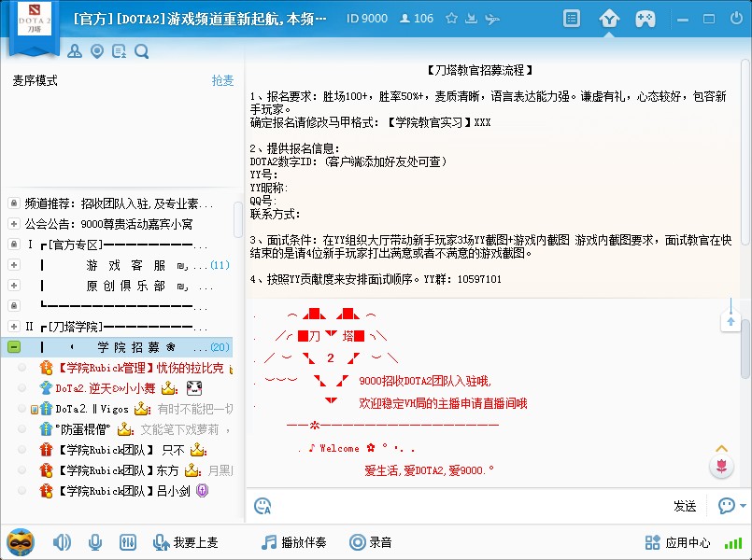752x560 pixels.
Task: Open the game controller icon
Action: [x=646, y=20]
